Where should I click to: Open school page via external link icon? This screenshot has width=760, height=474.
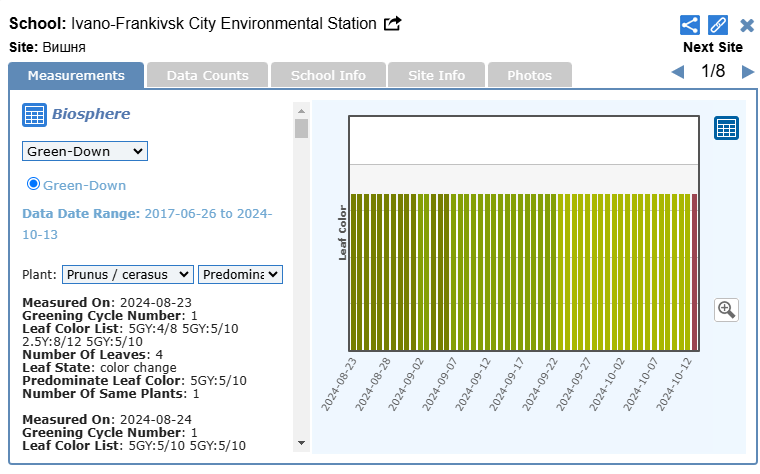pyautogui.click(x=393, y=23)
